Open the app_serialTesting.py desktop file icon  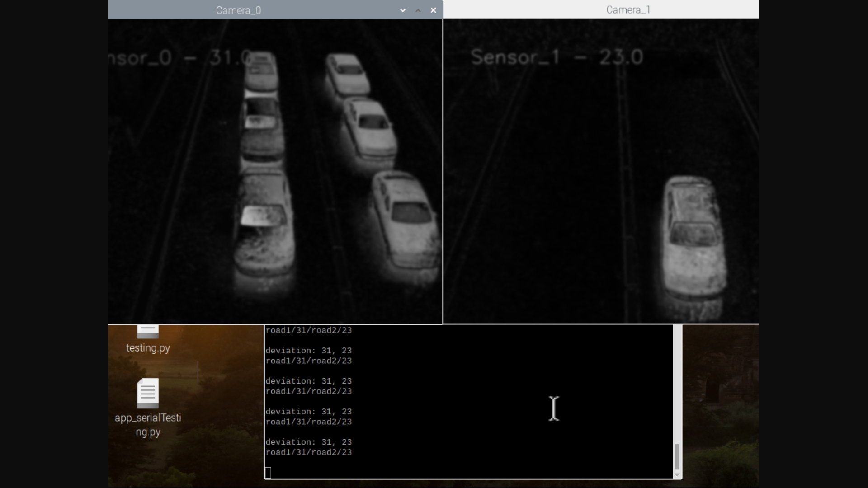pyautogui.click(x=148, y=393)
